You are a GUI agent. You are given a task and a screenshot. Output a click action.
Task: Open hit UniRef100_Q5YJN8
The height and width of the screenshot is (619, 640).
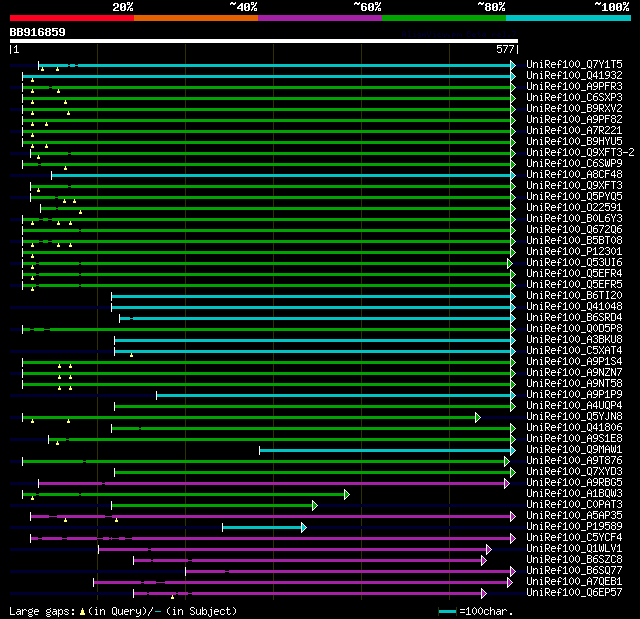pos(574,417)
